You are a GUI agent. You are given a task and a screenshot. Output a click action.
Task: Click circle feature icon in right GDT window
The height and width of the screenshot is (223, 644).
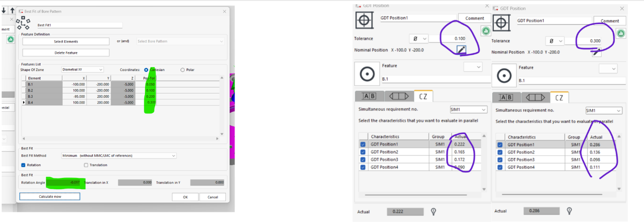tap(503, 75)
